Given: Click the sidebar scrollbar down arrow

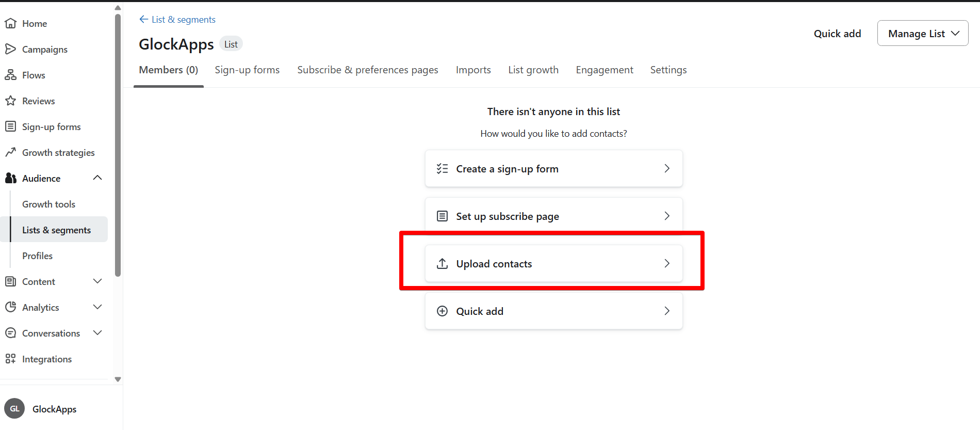Looking at the screenshot, I should click(118, 379).
